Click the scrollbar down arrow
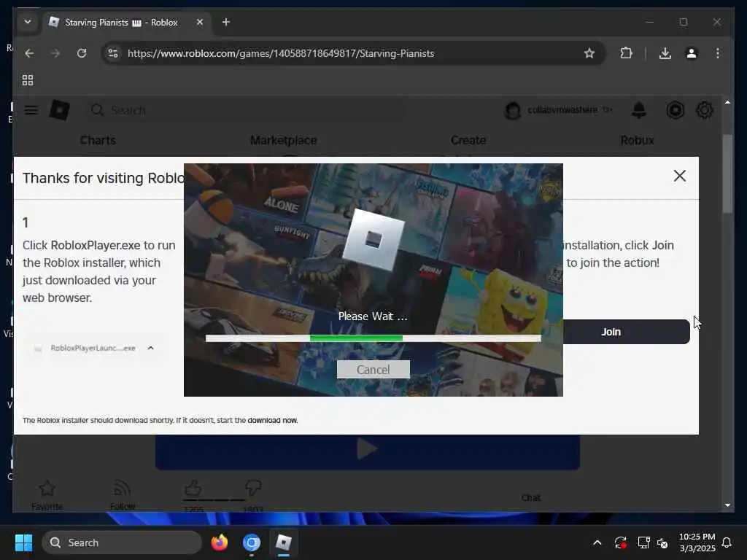 [x=727, y=505]
